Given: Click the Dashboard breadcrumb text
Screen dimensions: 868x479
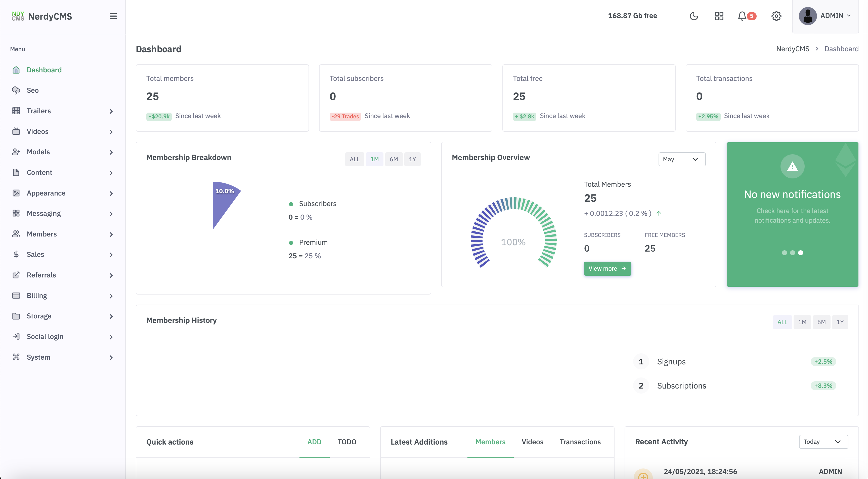Looking at the screenshot, I should (841, 49).
